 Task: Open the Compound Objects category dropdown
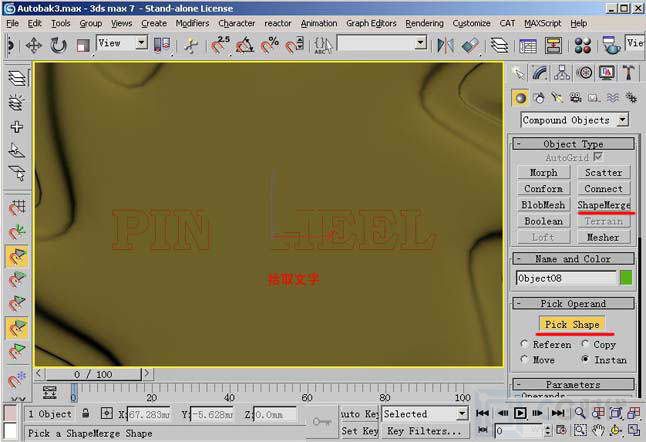point(623,120)
